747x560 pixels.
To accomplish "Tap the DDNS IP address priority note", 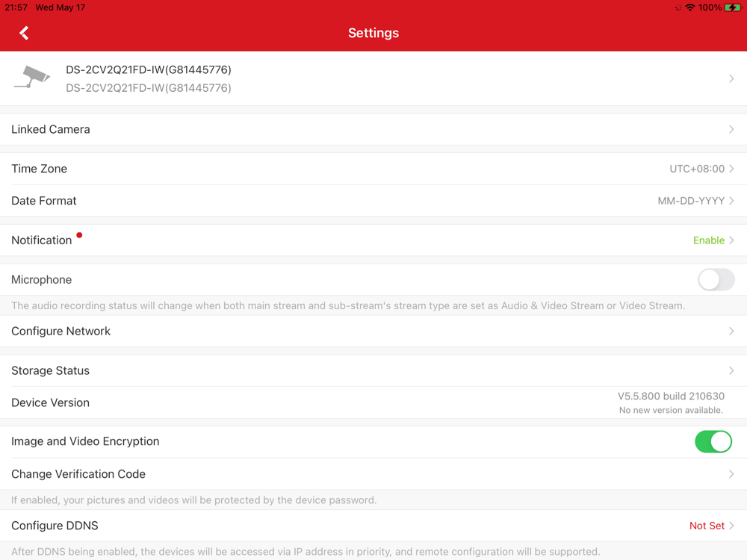I will (306, 552).
